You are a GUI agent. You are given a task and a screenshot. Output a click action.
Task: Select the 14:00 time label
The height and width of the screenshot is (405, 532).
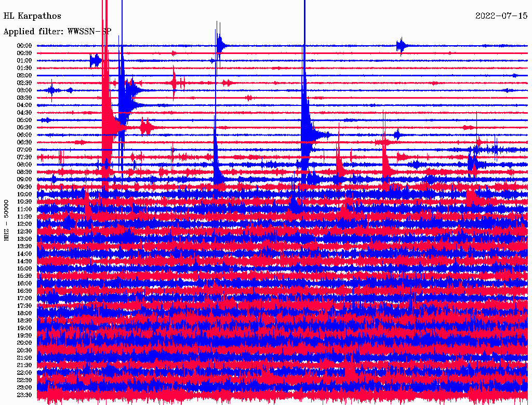tap(24, 254)
